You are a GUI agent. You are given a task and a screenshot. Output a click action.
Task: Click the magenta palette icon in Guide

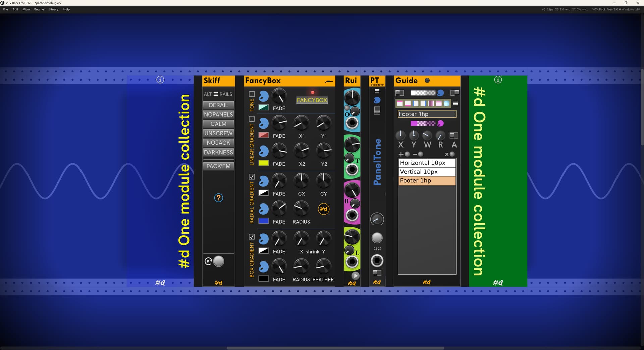[440, 123]
